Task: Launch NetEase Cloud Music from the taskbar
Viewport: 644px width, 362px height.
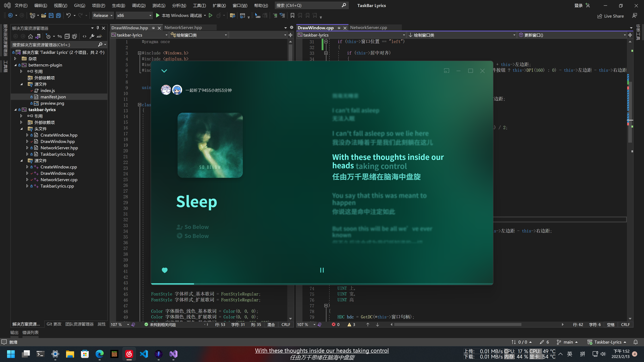Action: [x=129, y=354]
